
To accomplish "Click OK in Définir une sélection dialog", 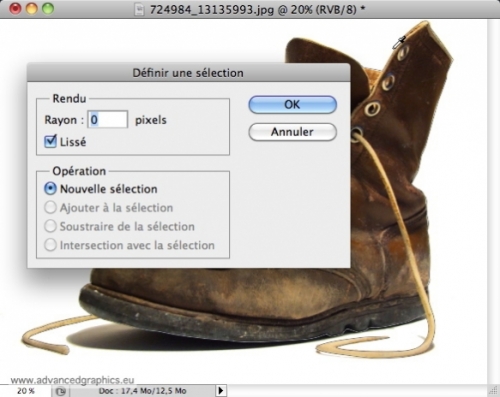I will point(292,105).
